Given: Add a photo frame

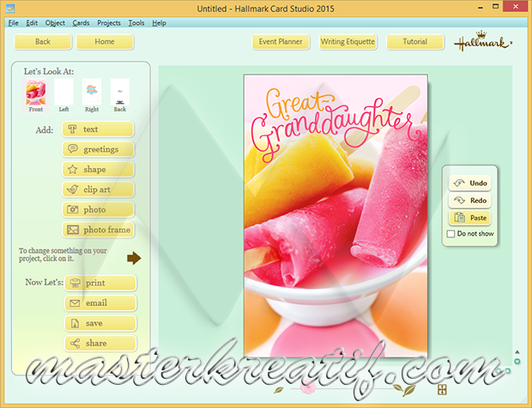Looking at the screenshot, I should pos(98,230).
